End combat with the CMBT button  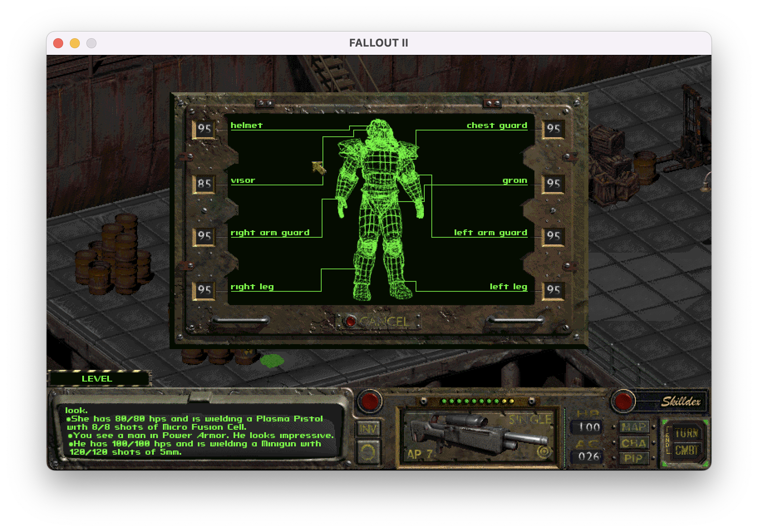tap(687, 450)
